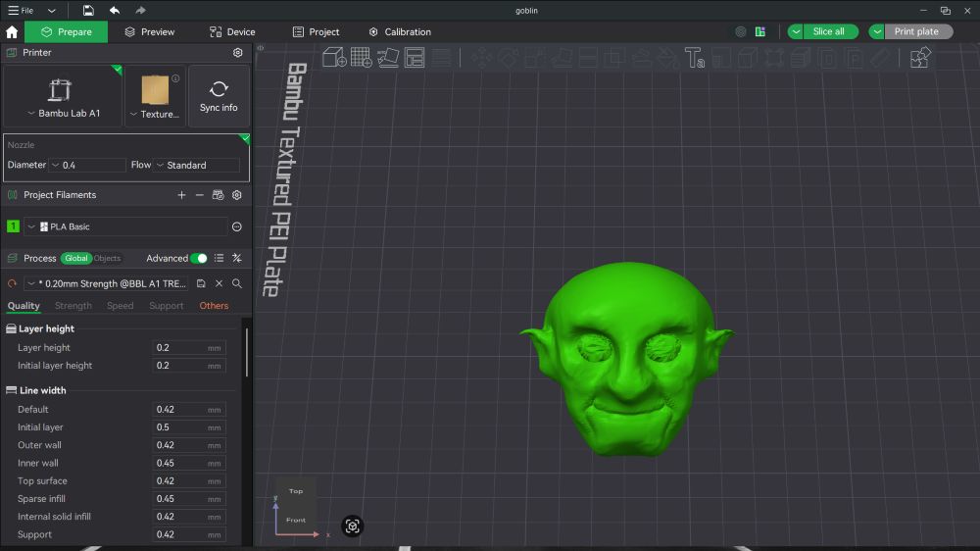980x551 pixels.
Task: Select the Text shape tool
Action: click(695, 58)
